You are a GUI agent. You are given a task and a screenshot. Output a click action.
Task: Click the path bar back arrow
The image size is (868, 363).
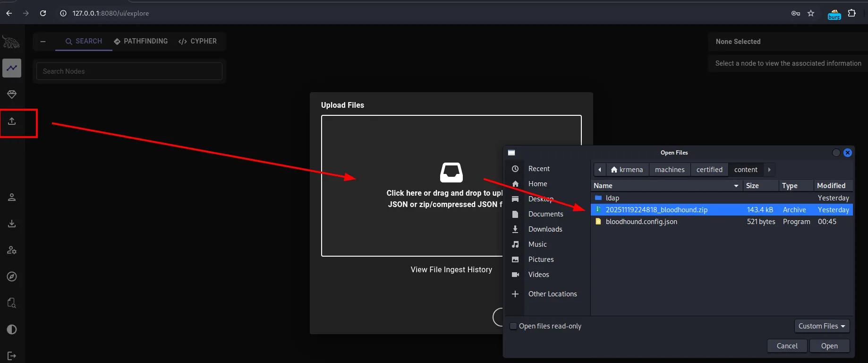coord(599,170)
